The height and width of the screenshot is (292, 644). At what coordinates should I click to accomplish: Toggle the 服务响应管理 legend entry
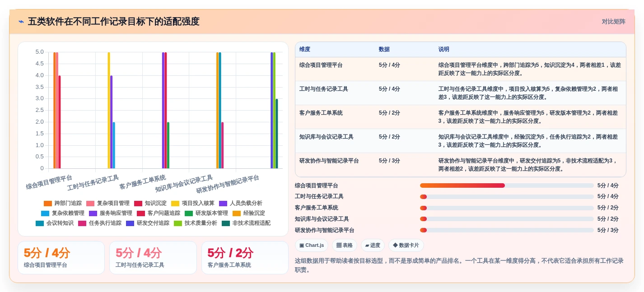click(111, 213)
